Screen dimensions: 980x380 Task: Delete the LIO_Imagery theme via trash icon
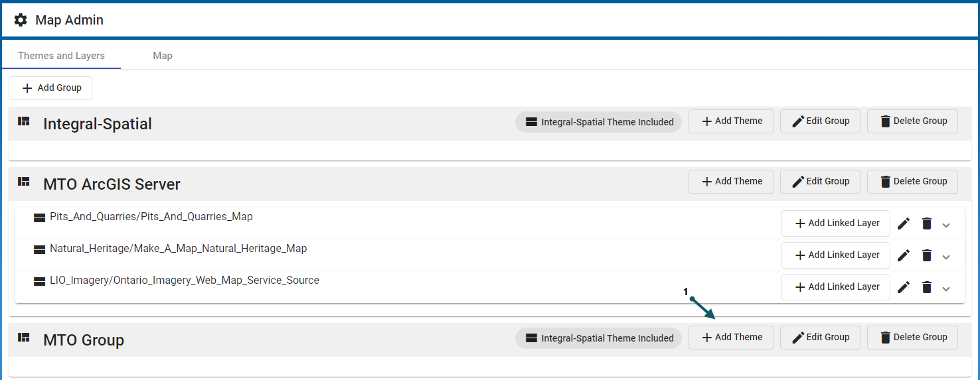(927, 287)
